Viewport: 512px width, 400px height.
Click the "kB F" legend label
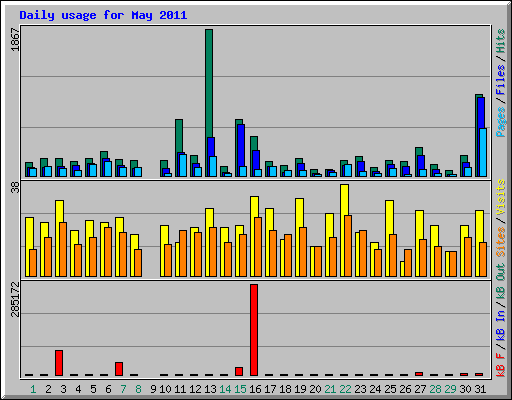click(500, 364)
